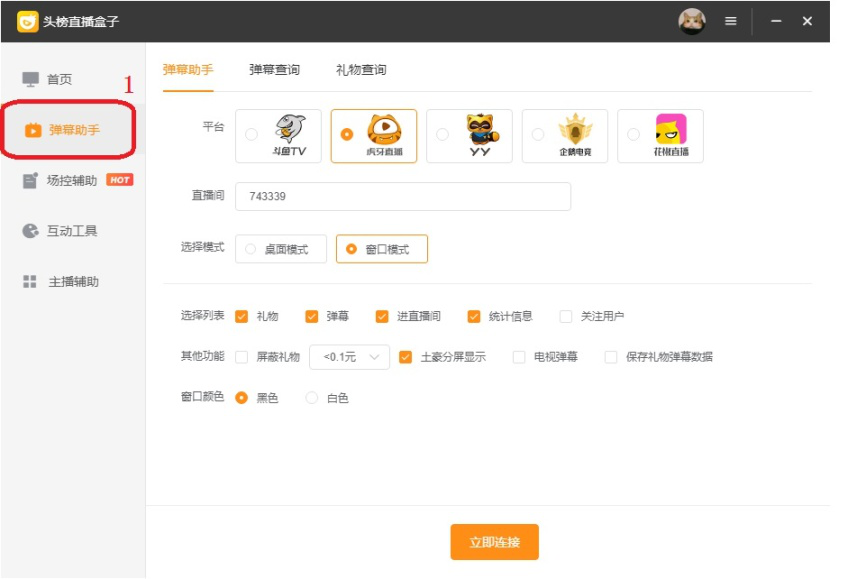Select the 企鹅电竞 platform radio button
This screenshot has width=866, height=579.
[538, 134]
